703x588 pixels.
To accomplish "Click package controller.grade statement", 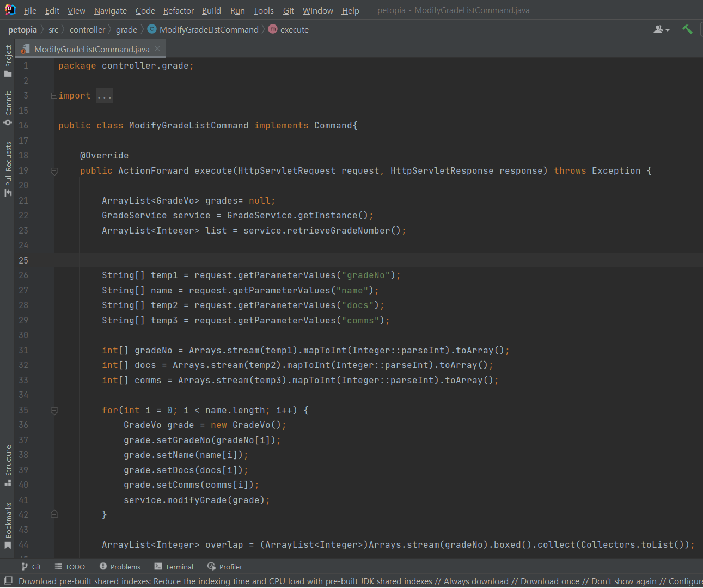I will 126,66.
